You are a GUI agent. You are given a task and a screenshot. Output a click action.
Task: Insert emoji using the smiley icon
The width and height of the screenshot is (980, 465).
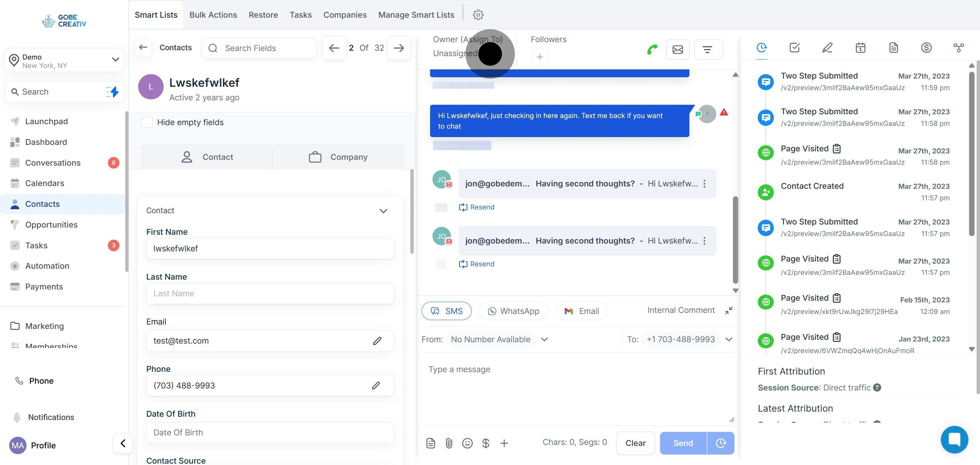[467, 443]
